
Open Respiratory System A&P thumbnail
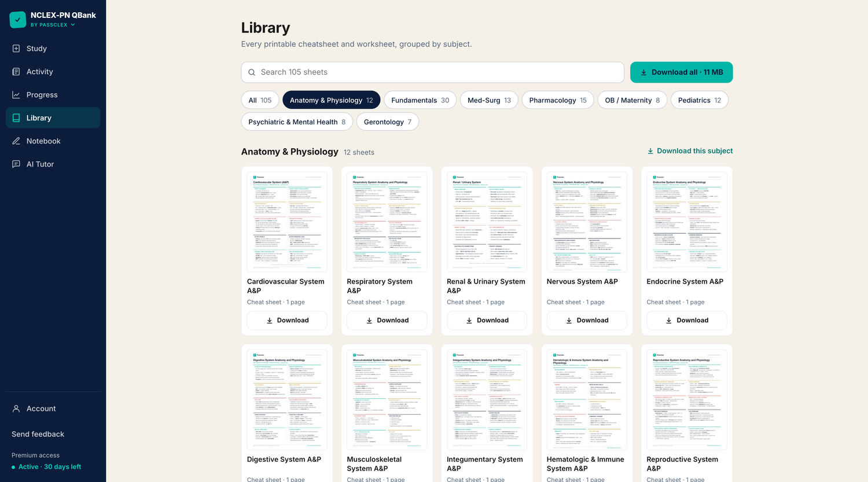(387, 222)
